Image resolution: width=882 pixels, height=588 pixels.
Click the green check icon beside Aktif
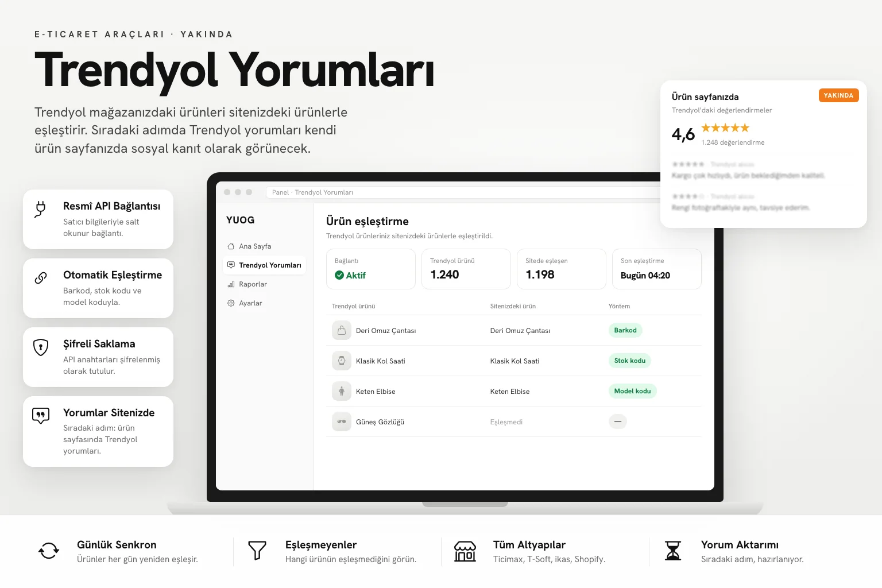339,275
